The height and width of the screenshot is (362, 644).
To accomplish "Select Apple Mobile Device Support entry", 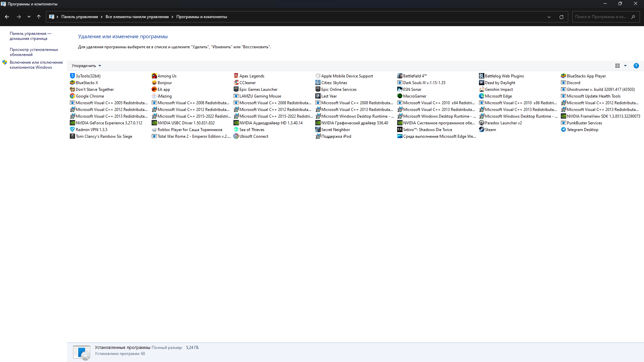I will click(x=344, y=76).
